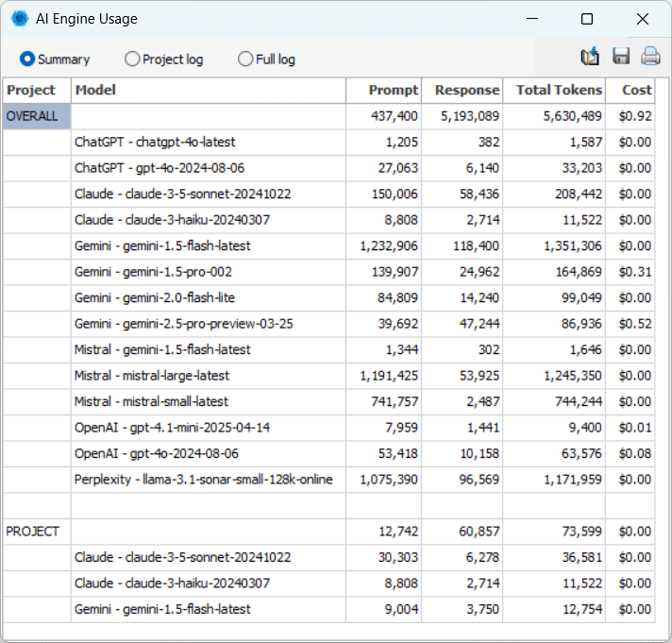Image resolution: width=672 pixels, height=643 pixels.
Task: Minimize the AI Engine Usage window
Action: [x=532, y=19]
